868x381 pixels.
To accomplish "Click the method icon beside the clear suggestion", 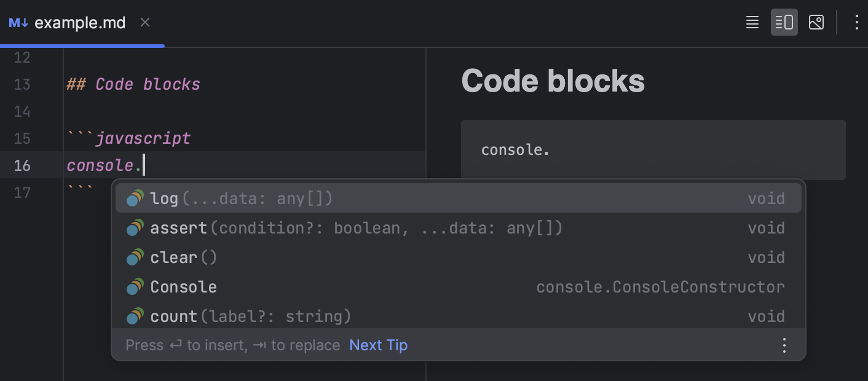I will point(135,257).
